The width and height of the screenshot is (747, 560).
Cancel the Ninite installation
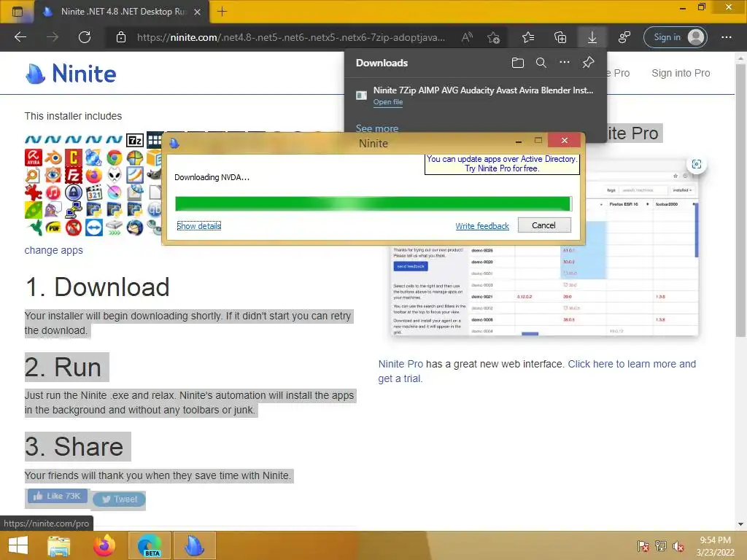tap(544, 225)
